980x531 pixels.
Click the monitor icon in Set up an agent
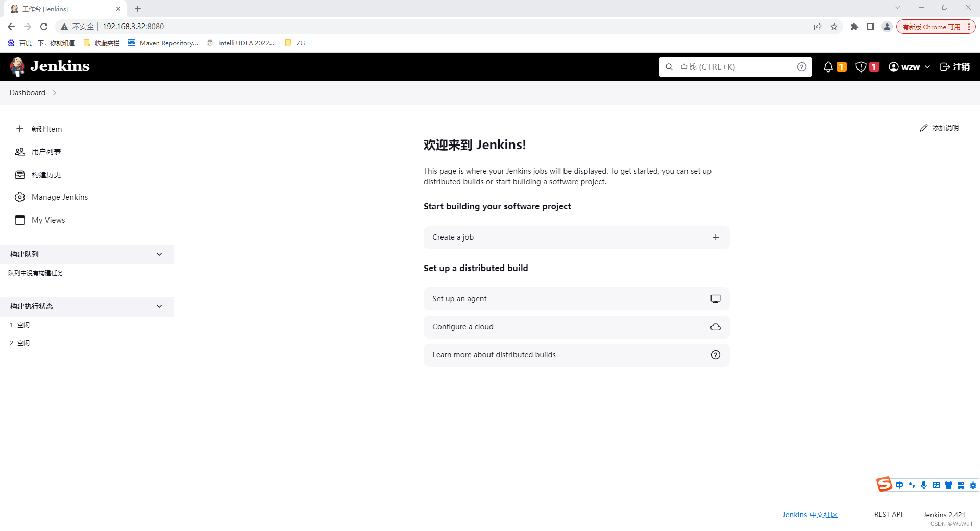coord(716,299)
